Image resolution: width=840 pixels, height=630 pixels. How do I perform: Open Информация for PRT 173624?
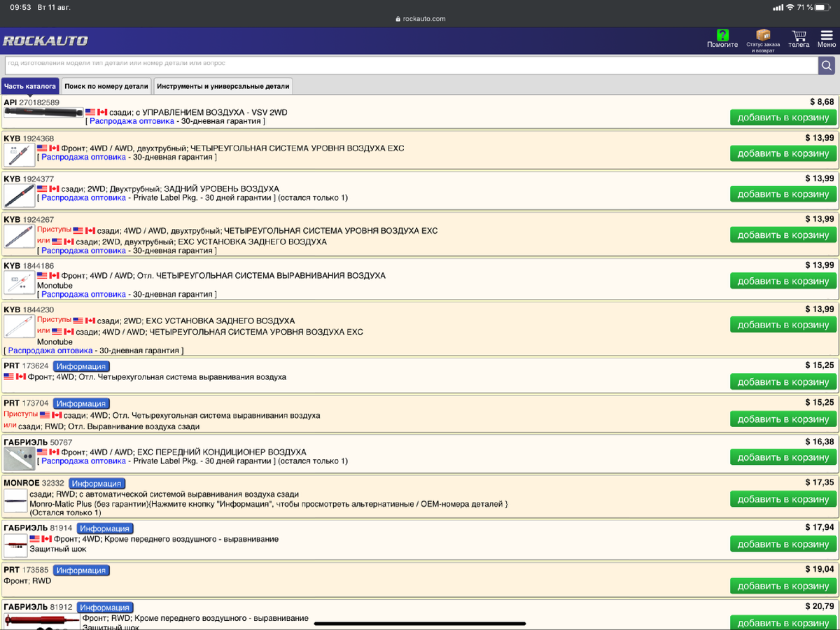81,366
